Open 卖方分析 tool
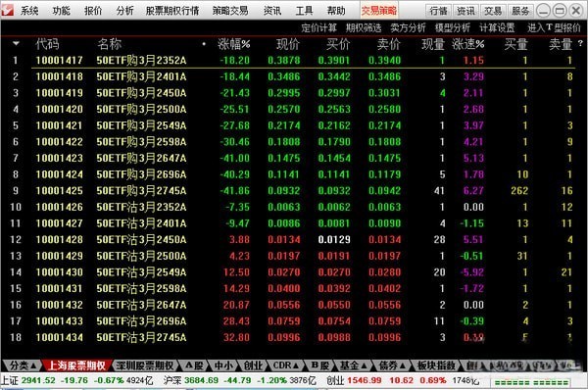 [408, 27]
